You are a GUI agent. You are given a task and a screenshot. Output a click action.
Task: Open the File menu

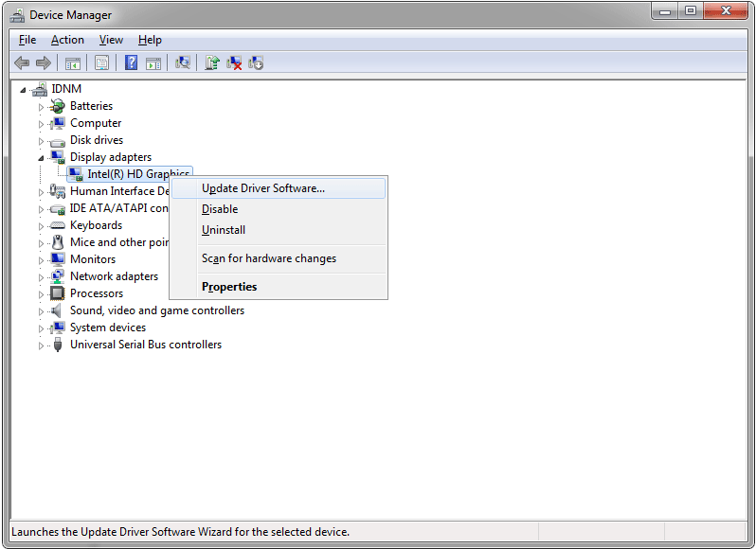pos(27,40)
